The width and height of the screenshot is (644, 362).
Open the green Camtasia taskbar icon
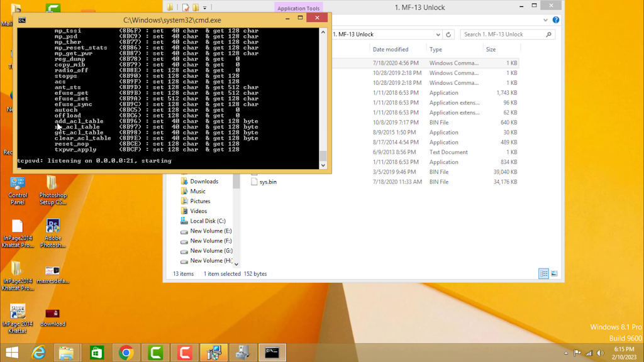(x=156, y=353)
